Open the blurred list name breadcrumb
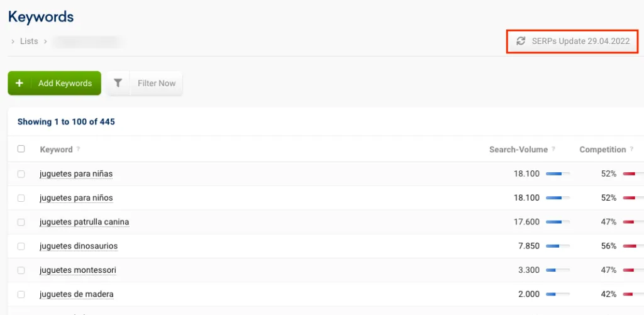 point(88,41)
